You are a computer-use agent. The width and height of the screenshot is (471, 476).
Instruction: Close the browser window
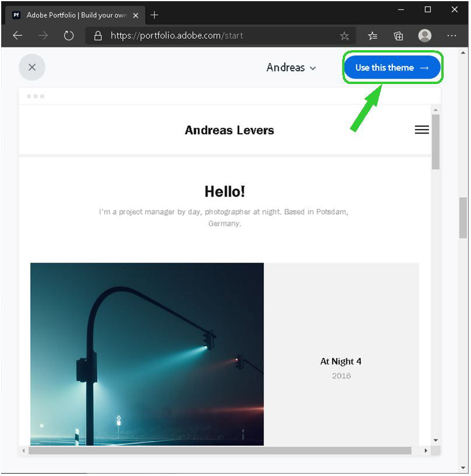coord(454,10)
